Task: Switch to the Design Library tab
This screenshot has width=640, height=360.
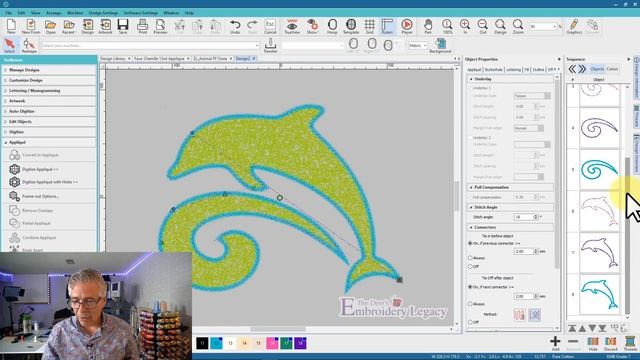Action: tap(113, 59)
